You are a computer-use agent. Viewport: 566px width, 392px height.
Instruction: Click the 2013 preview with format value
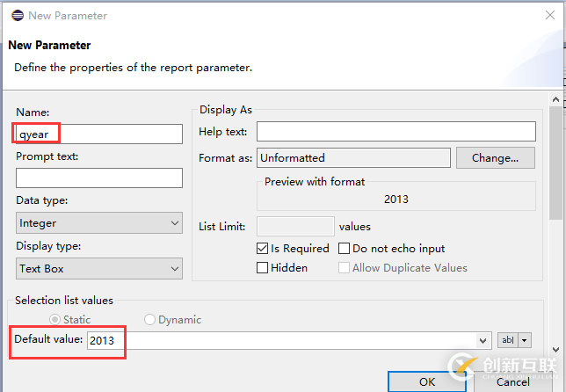[x=396, y=199]
